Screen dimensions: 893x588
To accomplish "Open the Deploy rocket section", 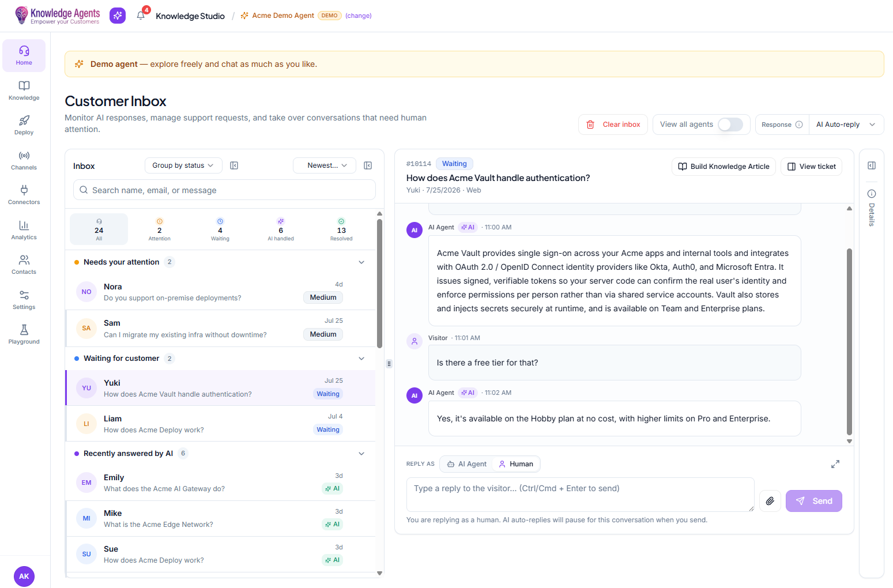I will coord(24,125).
